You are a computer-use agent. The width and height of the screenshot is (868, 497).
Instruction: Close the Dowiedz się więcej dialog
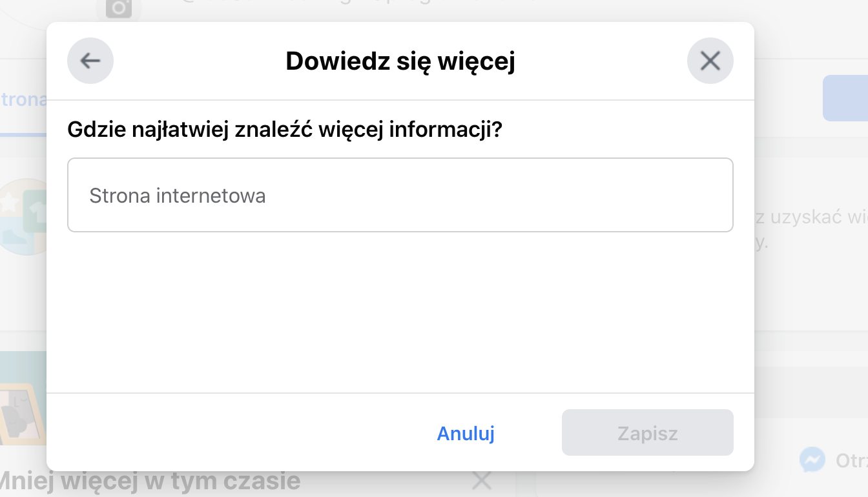[x=710, y=61]
